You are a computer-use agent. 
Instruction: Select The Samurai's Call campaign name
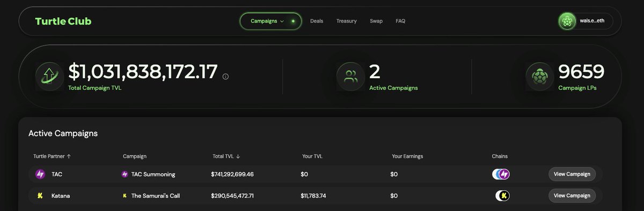click(x=156, y=195)
